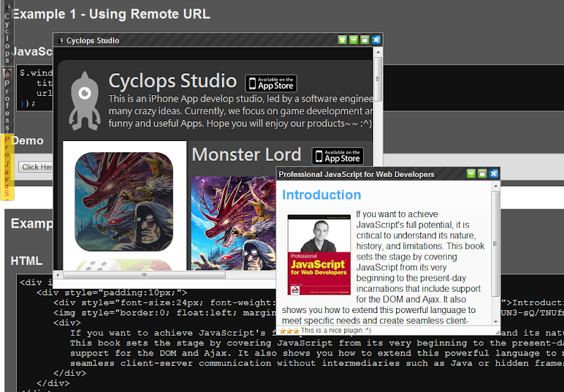
Task: Click left arrow of Cyclops Studio horizontal scrollbar
Action: pyautogui.click(x=59, y=275)
